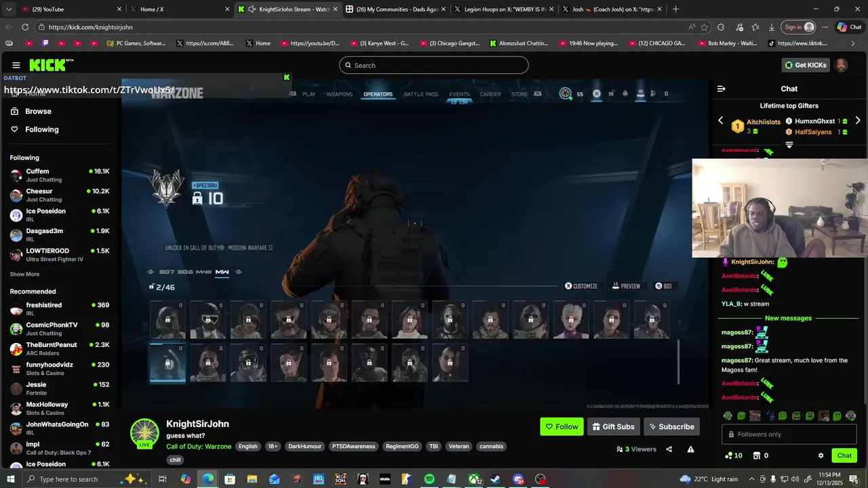Send message with green Chat button

(x=844, y=455)
